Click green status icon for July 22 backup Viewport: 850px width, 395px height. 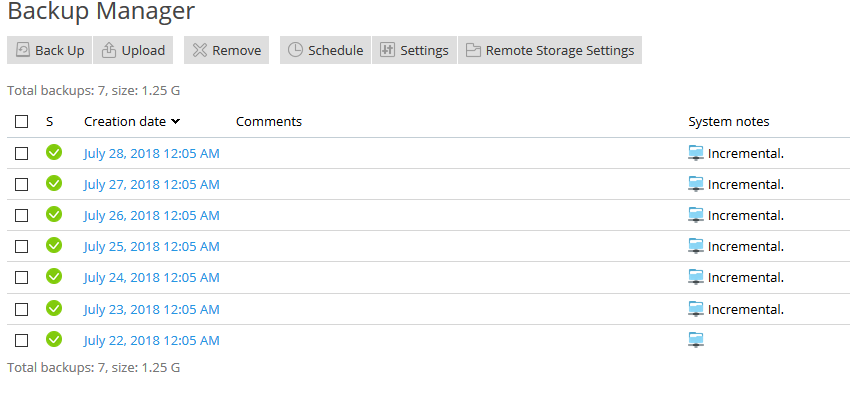pos(54,340)
